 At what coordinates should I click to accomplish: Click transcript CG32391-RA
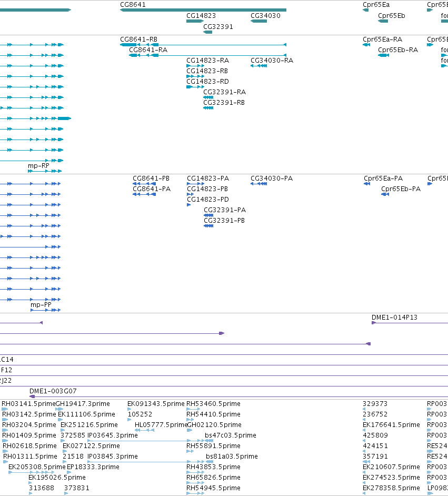coord(224,92)
